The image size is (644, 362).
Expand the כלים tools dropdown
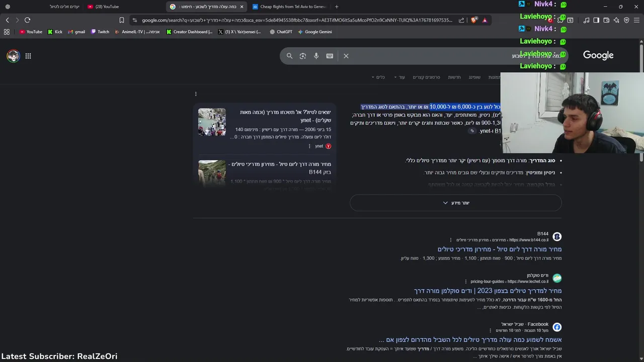click(x=378, y=77)
